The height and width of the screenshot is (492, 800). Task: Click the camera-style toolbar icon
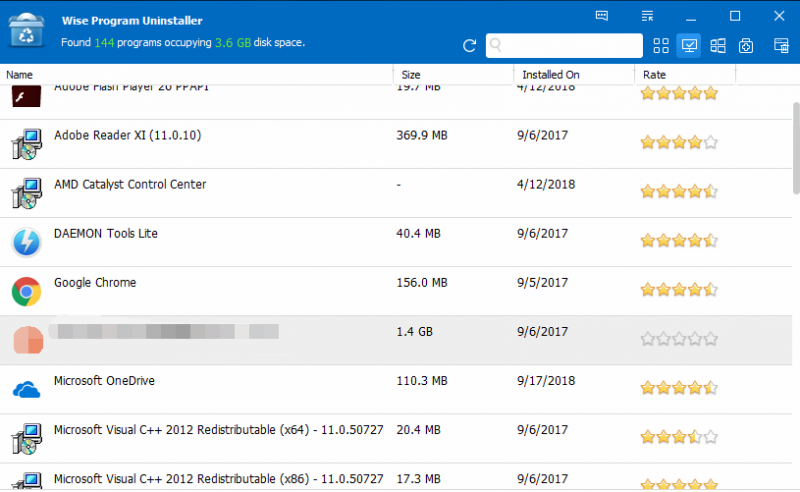pyautogui.click(x=746, y=46)
